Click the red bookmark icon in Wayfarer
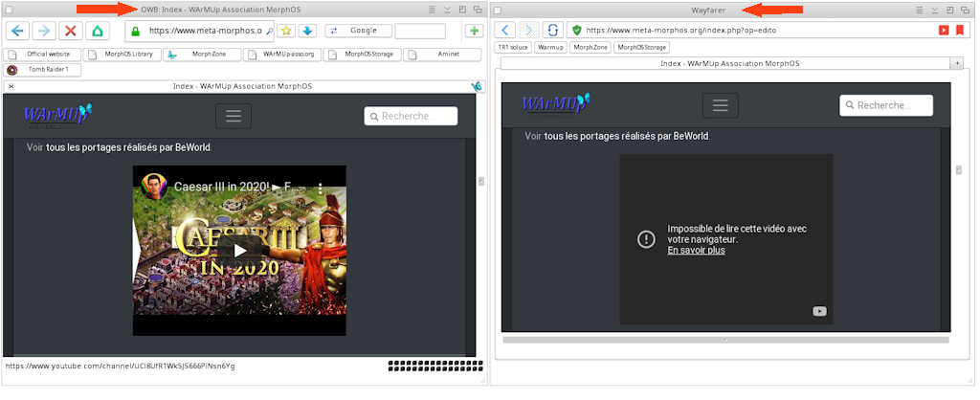This screenshot has height=400, width=980. coord(959,30)
